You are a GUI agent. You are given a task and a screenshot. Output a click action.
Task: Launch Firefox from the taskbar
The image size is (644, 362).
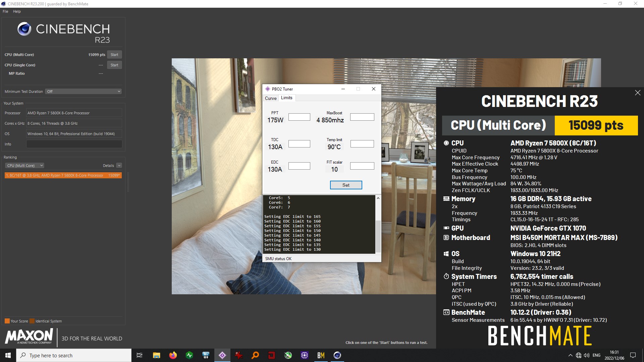tap(173, 355)
